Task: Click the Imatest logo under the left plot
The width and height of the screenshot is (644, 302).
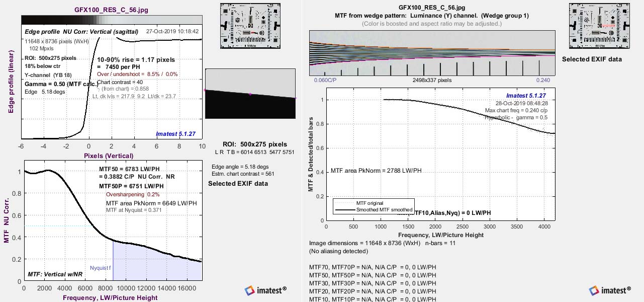Action: (265, 290)
